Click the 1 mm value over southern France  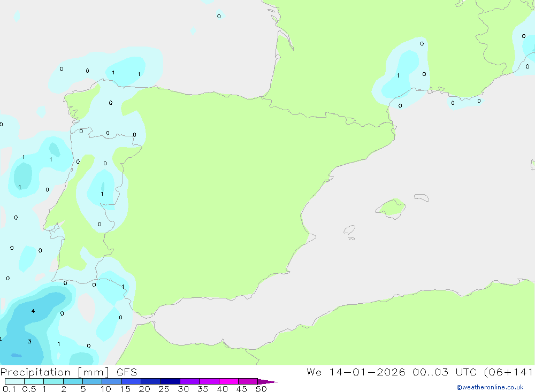click(398, 76)
